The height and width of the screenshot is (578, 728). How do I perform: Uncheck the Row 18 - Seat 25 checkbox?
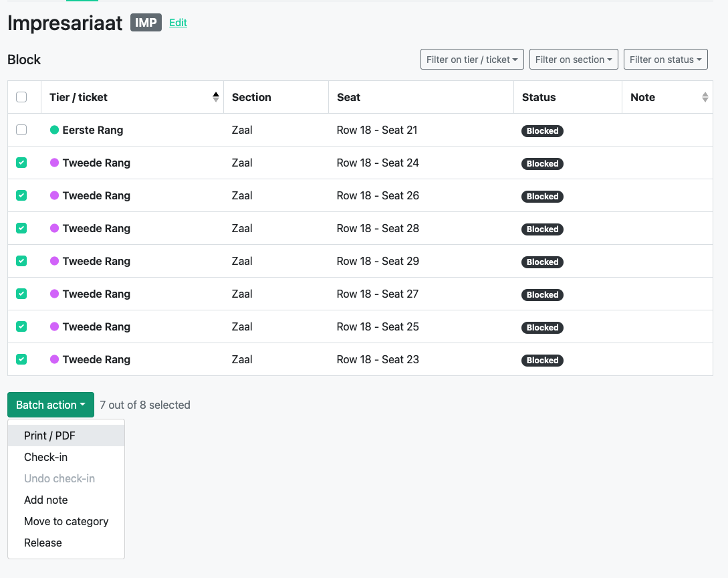[x=21, y=326]
